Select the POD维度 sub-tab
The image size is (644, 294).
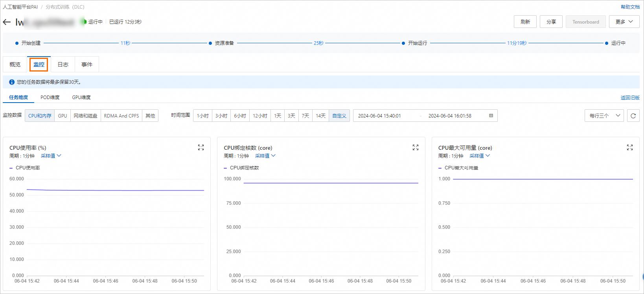[x=50, y=97]
